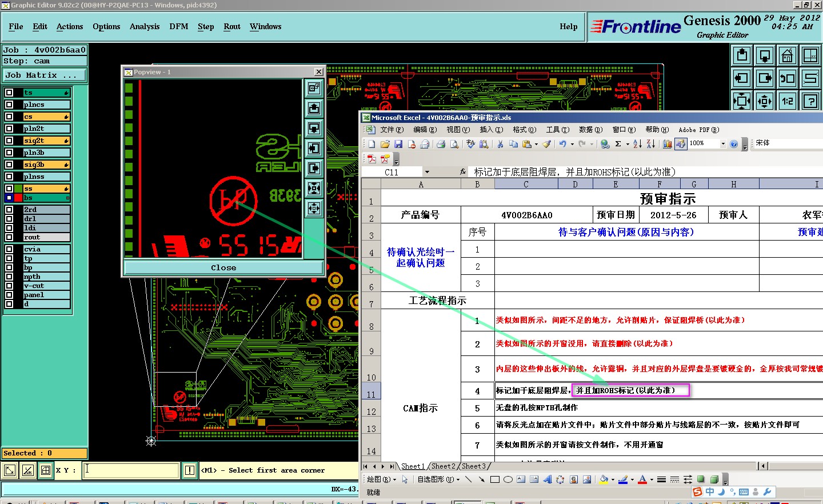
Task: Close the Popview using the Close button
Action: (223, 267)
